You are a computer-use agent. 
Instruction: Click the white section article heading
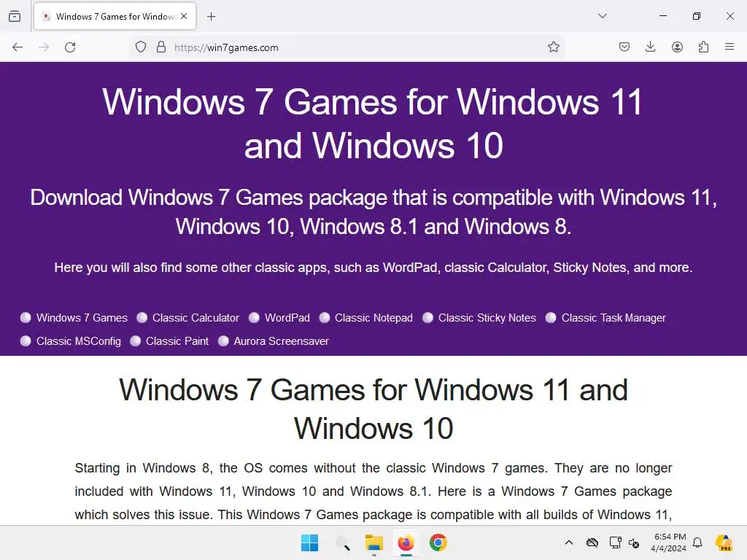coord(373,408)
